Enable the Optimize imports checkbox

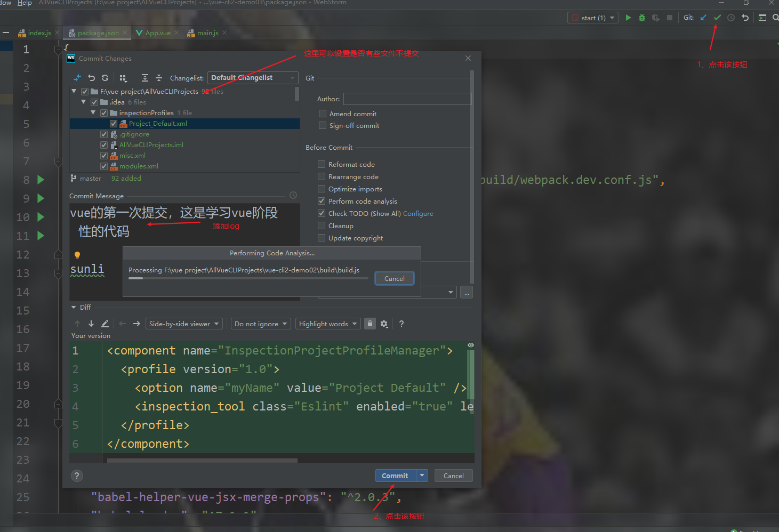322,189
